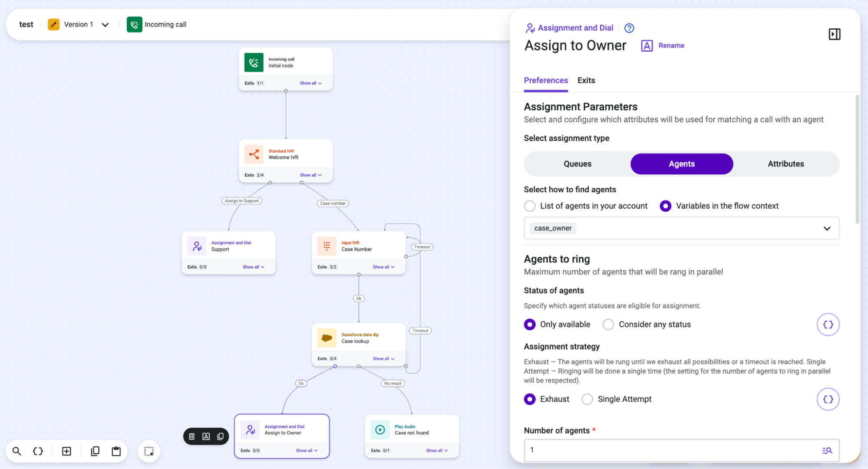Switch to the Preferences tab
This screenshot has width=868, height=469.
point(546,80)
